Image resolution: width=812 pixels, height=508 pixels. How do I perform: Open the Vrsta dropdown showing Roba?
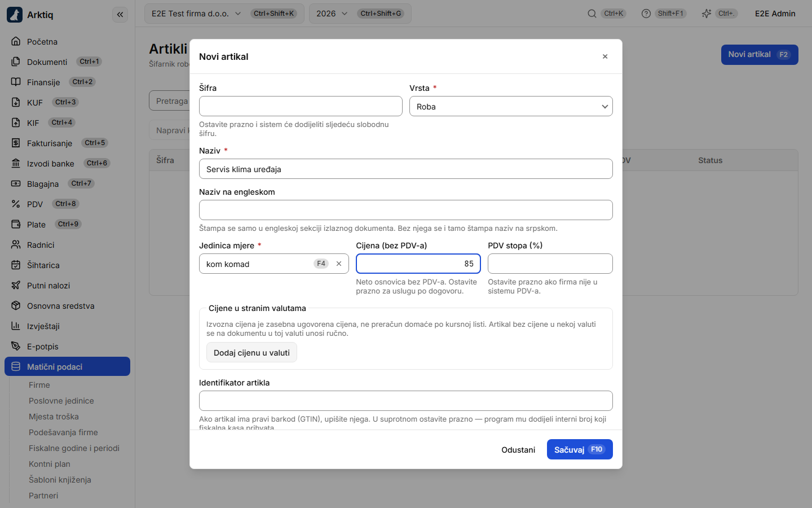click(x=511, y=106)
